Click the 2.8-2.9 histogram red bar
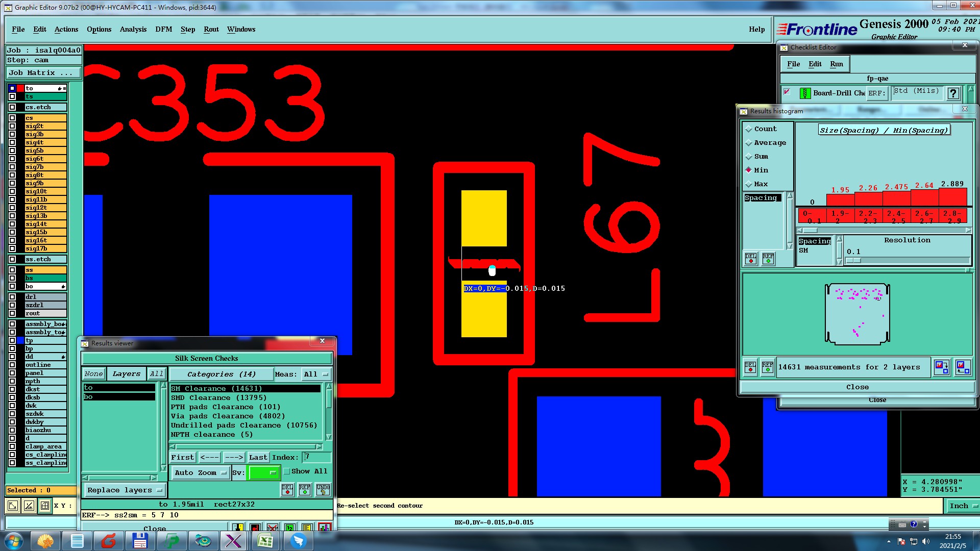 point(952,197)
